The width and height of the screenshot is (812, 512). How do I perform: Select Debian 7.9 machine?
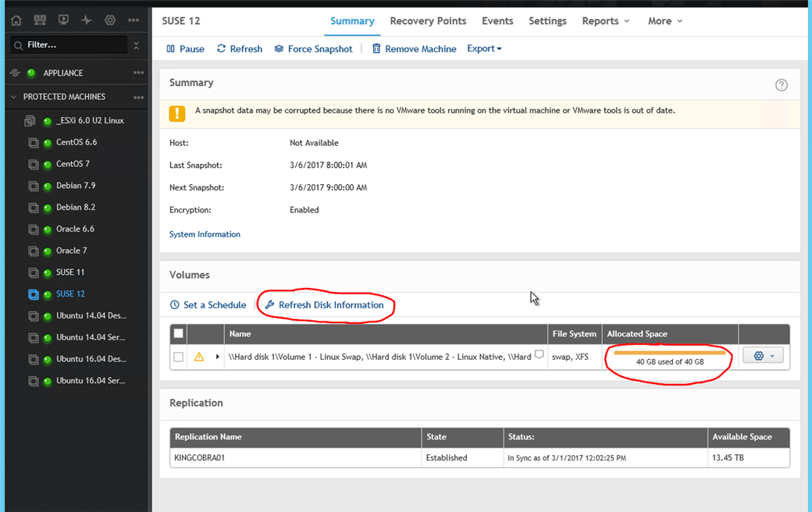[x=76, y=186]
